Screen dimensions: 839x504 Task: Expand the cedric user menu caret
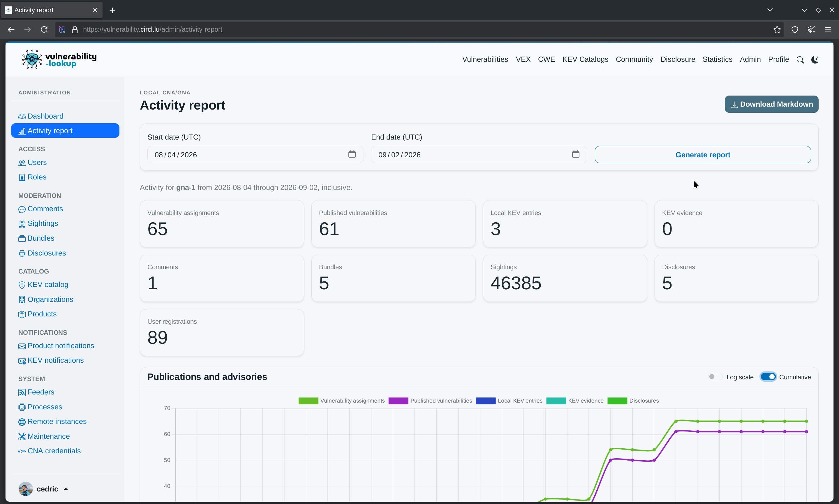66,489
